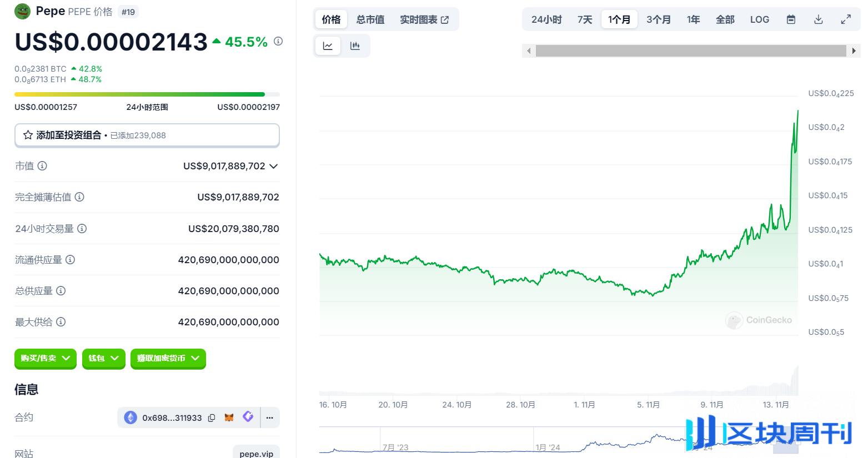The image size is (868, 458).
Task: Visit the pepe.vip website link
Action: pos(256,453)
